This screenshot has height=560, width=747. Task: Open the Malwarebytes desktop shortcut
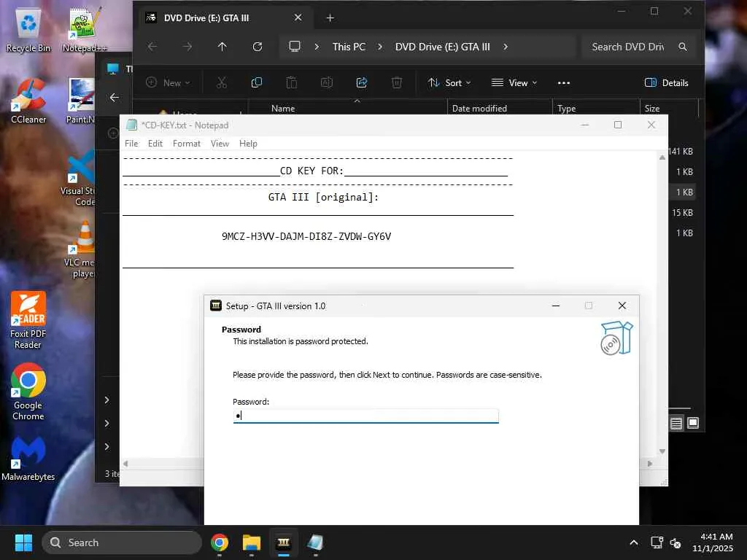(28, 458)
